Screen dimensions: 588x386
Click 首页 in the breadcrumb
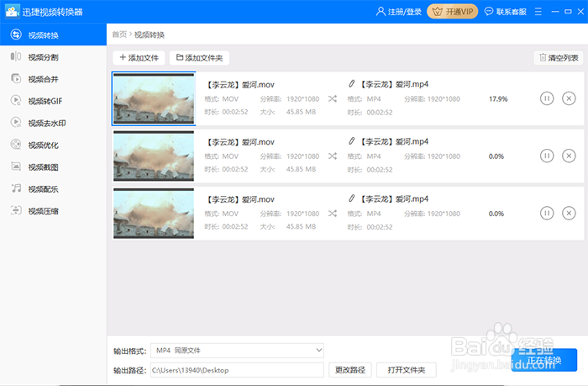click(x=119, y=34)
